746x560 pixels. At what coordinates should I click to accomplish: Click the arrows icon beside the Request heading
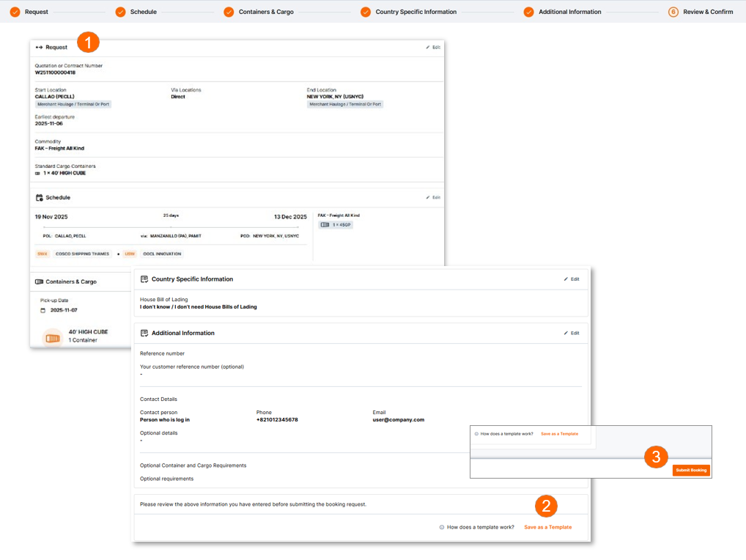point(40,47)
